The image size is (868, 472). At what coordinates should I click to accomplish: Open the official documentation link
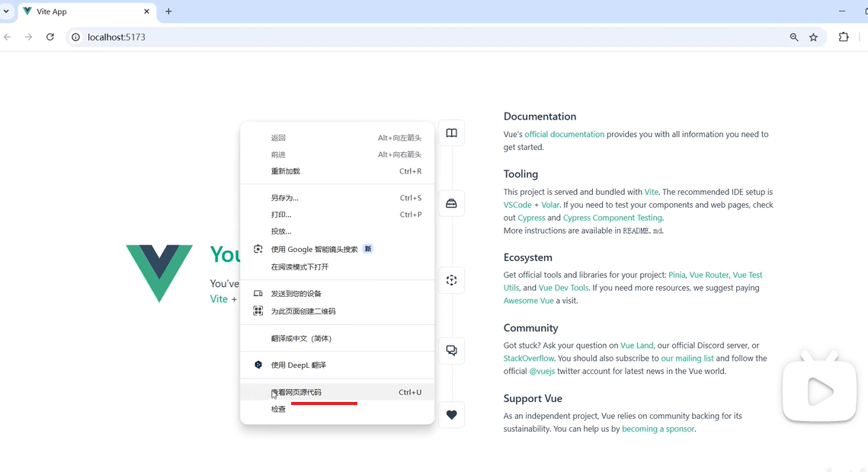(x=564, y=134)
